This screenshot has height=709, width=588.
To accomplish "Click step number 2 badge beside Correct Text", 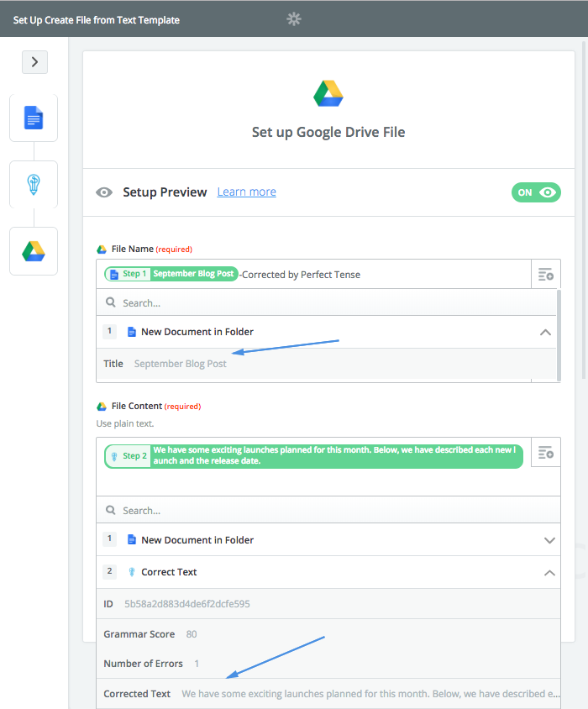I will point(109,571).
